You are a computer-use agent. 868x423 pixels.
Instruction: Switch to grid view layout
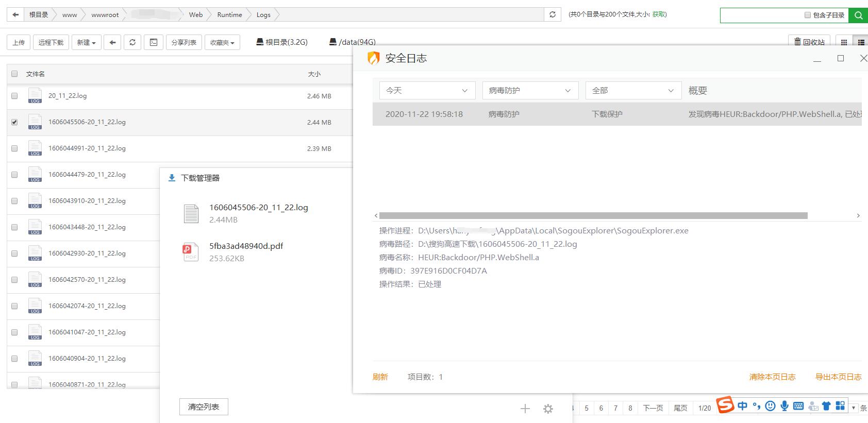tap(844, 42)
